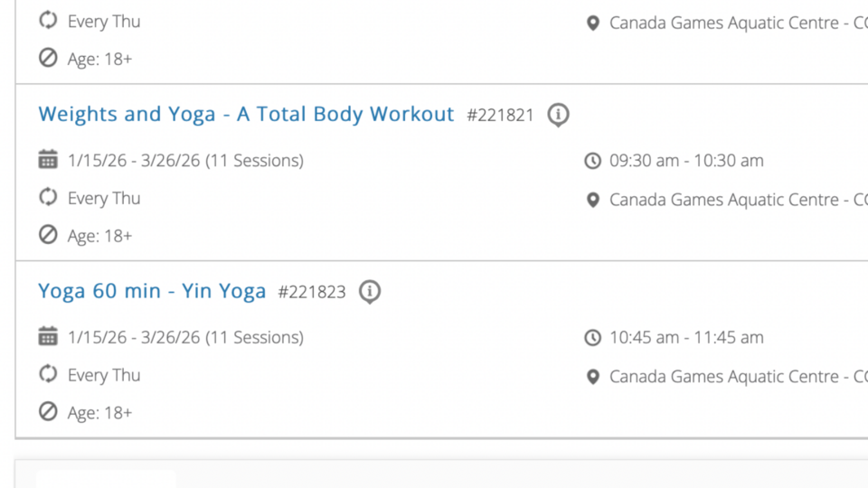
Task: Select activity number #221821
Action: pyautogui.click(x=500, y=116)
